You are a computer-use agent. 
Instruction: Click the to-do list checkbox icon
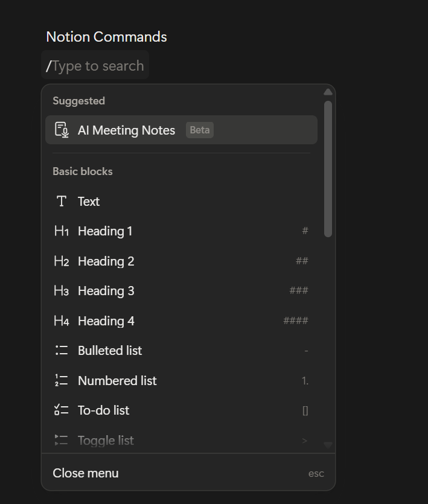coord(62,410)
